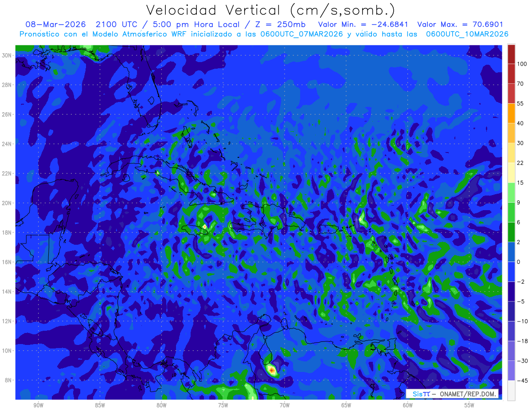Click the '90W' longitude label

pyautogui.click(x=38, y=406)
